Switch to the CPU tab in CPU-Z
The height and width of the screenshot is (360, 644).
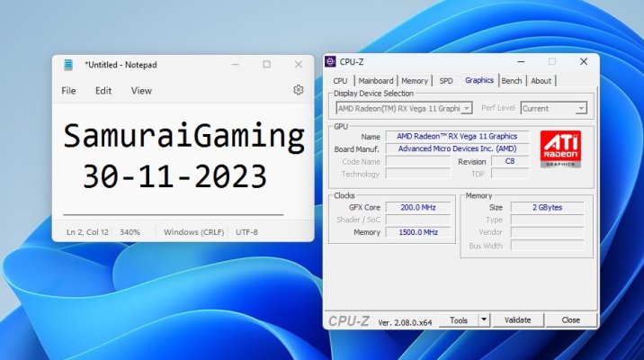(340, 81)
